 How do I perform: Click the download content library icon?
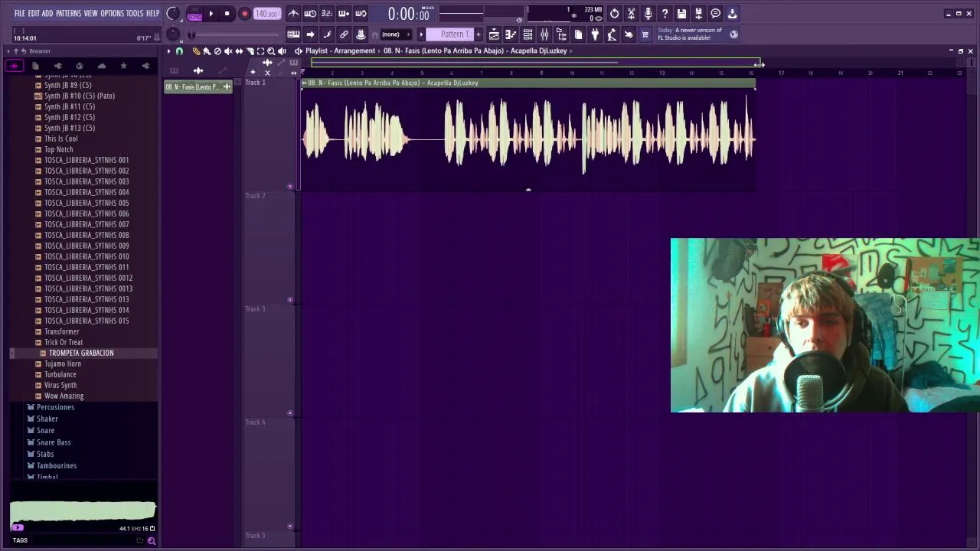(732, 14)
